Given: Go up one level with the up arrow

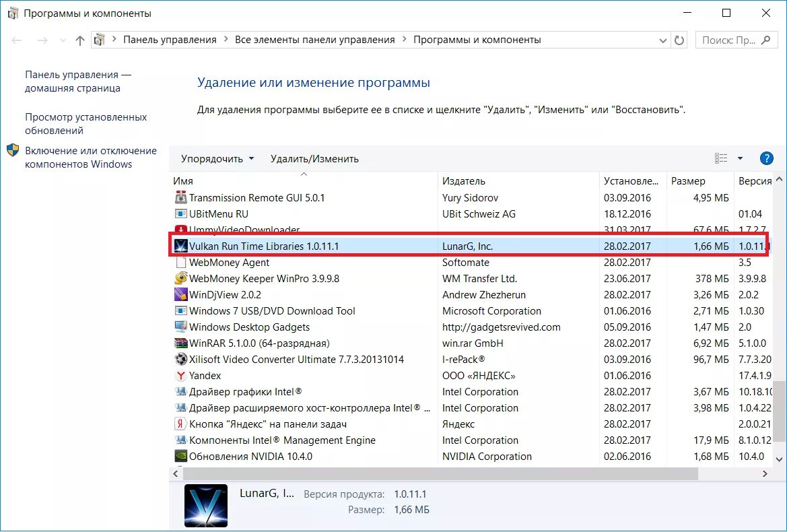Looking at the screenshot, I should pyautogui.click(x=80, y=40).
